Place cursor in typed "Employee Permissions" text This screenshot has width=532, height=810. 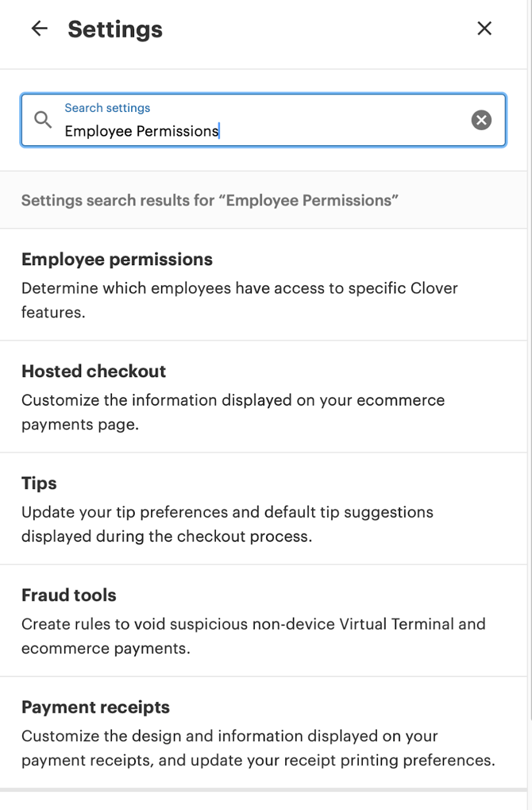tap(141, 132)
